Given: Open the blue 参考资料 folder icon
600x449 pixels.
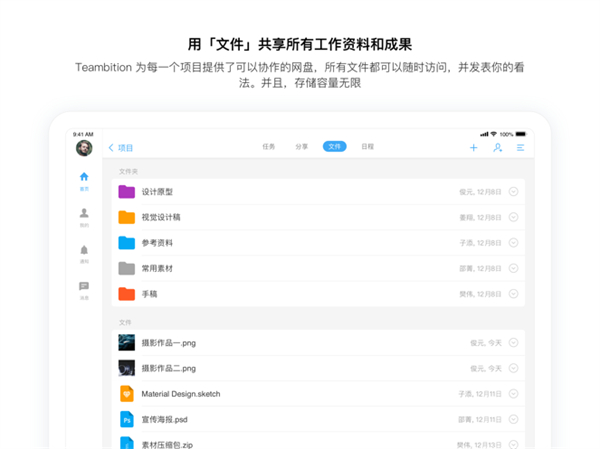Looking at the screenshot, I should coord(127,243).
